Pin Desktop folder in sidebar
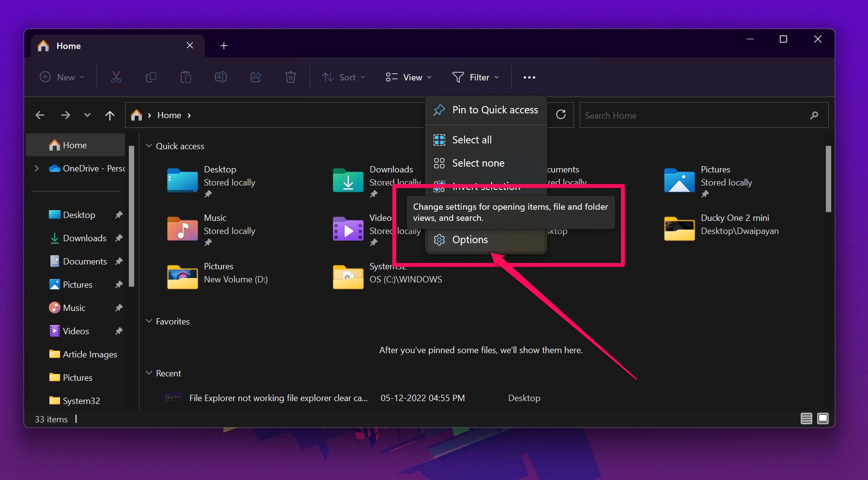Image resolution: width=868 pixels, height=480 pixels. [x=119, y=215]
